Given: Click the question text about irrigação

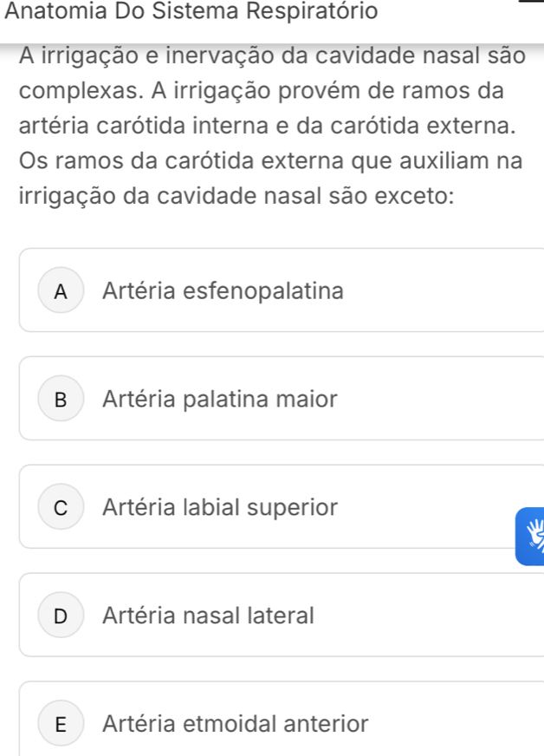Looking at the screenshot, I should click(269, 91).
